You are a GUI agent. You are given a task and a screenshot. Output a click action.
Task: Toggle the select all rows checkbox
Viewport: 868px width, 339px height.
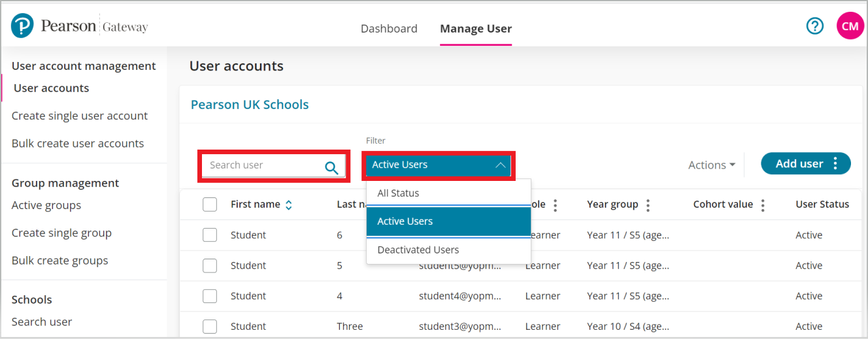(210, 204)
